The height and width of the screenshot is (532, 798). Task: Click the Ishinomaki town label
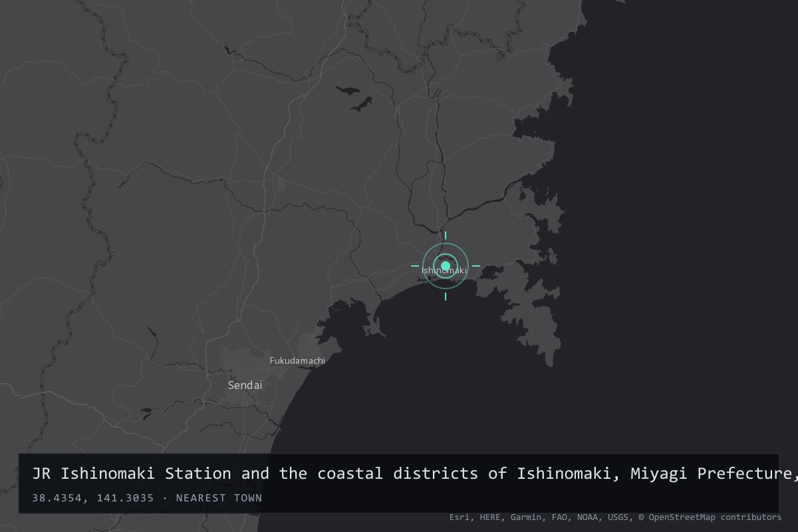pos(444,271)
